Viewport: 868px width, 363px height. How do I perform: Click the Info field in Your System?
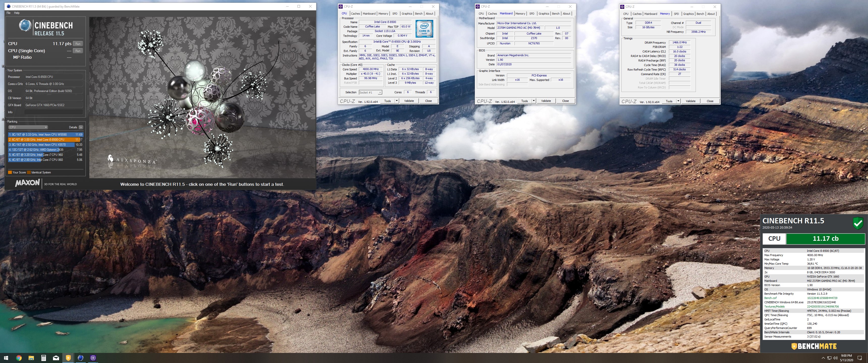53,112
